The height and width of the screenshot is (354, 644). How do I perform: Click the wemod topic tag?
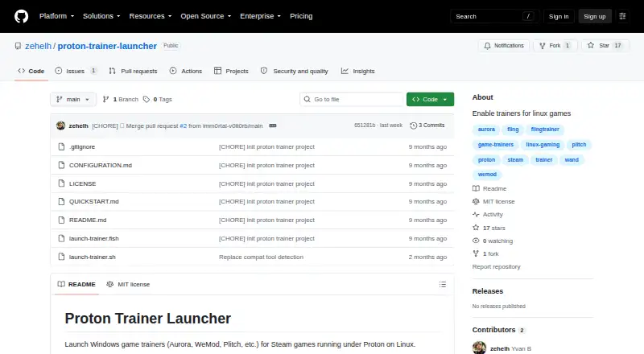tap(487, 175)
